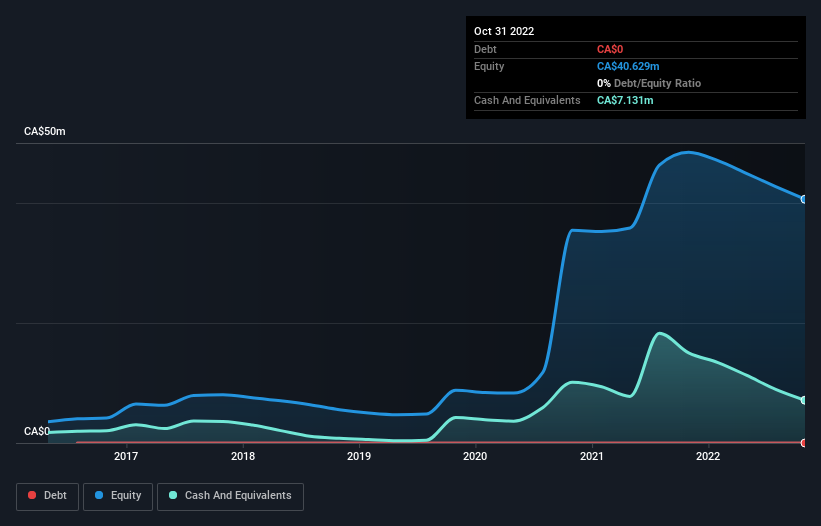
Task: Click the CA$40.629m equity value
Action: (628, 66)
